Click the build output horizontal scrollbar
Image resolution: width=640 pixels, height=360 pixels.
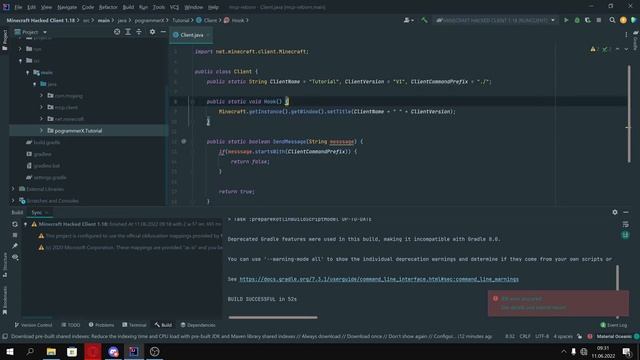tap(273, 317)
